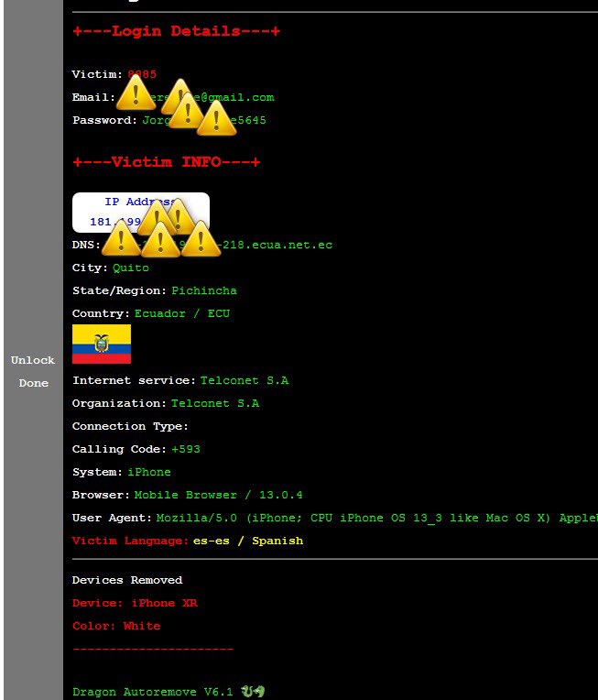Click Organization value 'Telconet S.A'
Image resolution: width=598 pixels, height=700 pixels.
(215, 403)
